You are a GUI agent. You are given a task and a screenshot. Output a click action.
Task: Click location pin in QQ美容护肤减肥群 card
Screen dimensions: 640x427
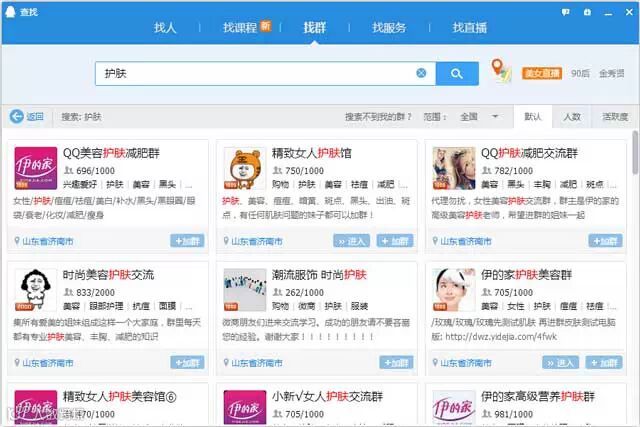17,241
